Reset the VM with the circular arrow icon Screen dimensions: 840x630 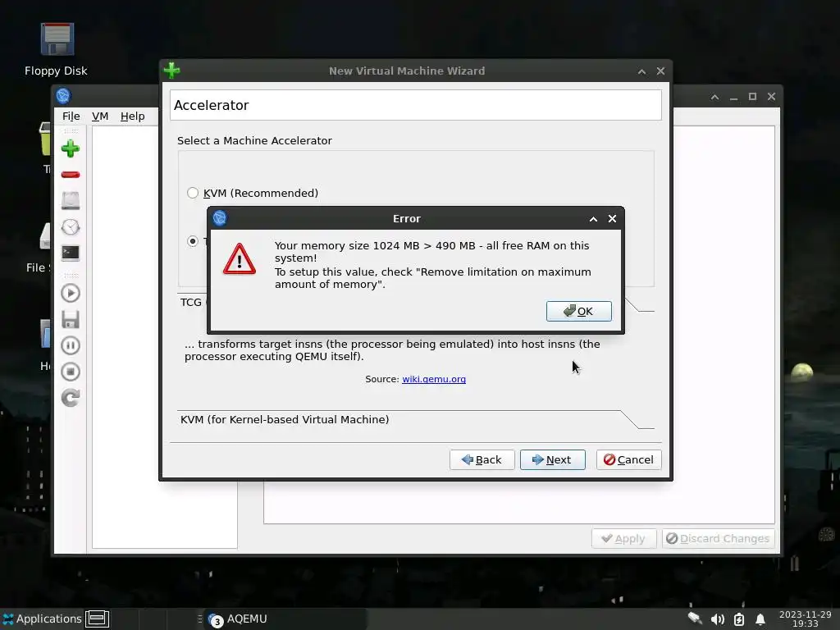pos(71,398)
